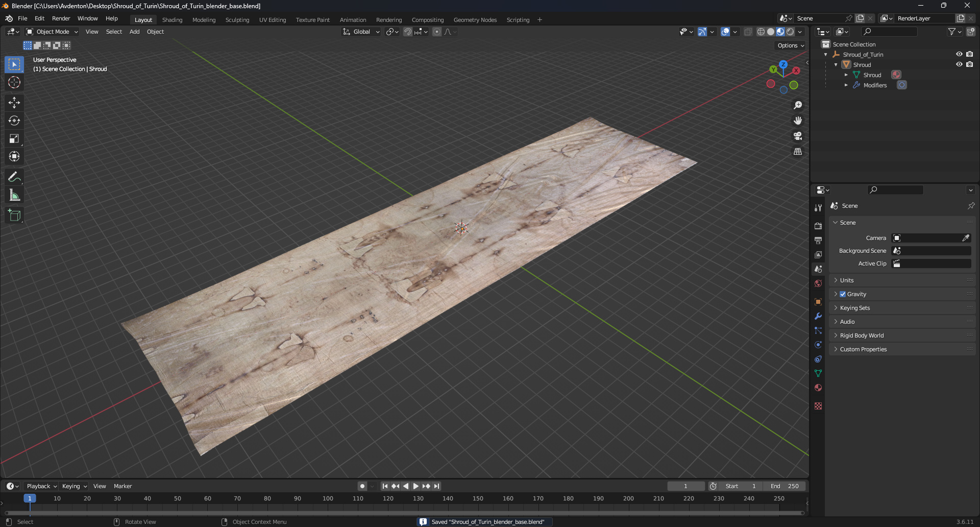This screenshot has height=527, width=980.
Task: Toggle snapping magnet icon
Action: 408,32
